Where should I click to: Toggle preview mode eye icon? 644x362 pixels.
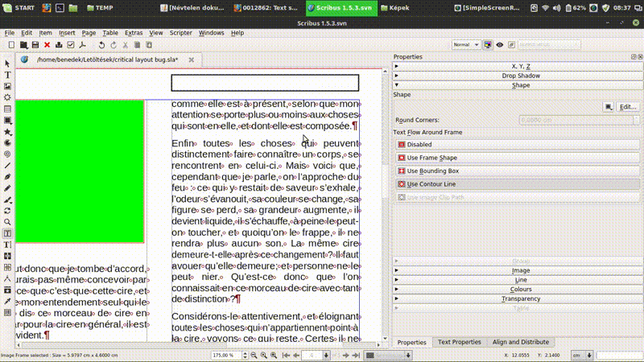pos(500,45)
